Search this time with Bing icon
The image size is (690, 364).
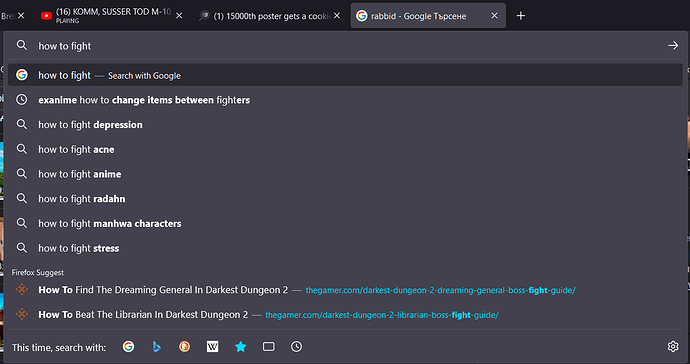(x=156, y=347)
